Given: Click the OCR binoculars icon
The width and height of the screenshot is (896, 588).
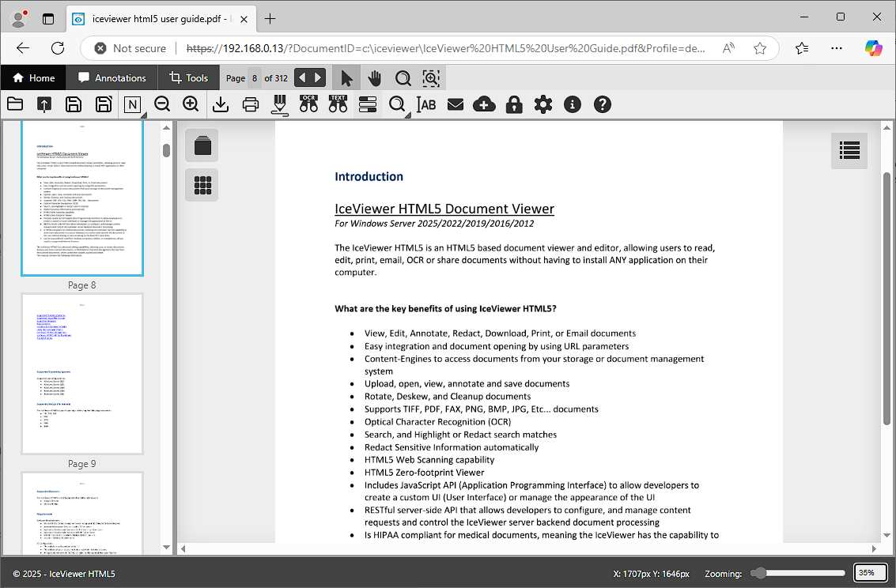Looking at the screenshot, I should (x=308, y=104).
